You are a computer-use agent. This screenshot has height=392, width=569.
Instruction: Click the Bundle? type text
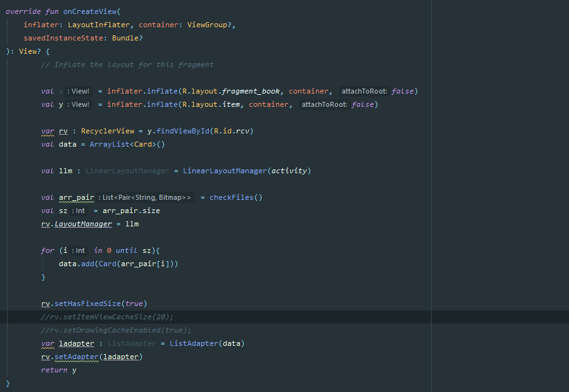pyautogui.click(x=127, y=38)
